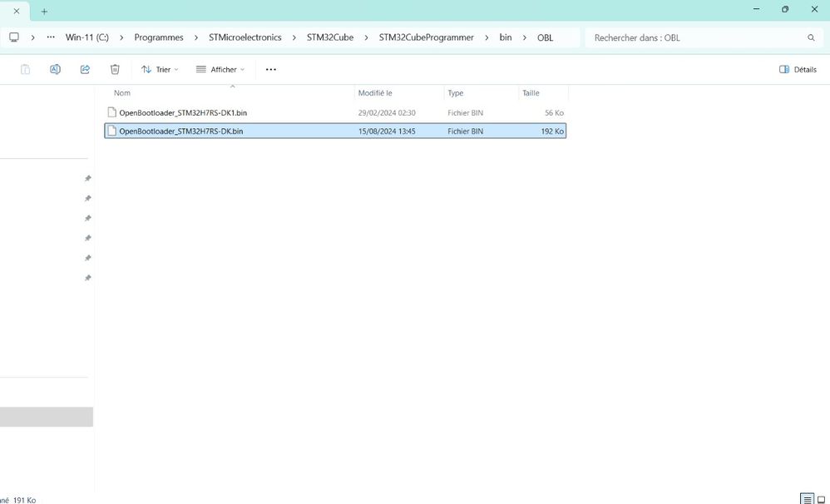The height and width of the screenshot is (504, 830).
Task: Expand the chevron after STM32CubeProgrammer in the breadcrumb
Action: (487, 37)
